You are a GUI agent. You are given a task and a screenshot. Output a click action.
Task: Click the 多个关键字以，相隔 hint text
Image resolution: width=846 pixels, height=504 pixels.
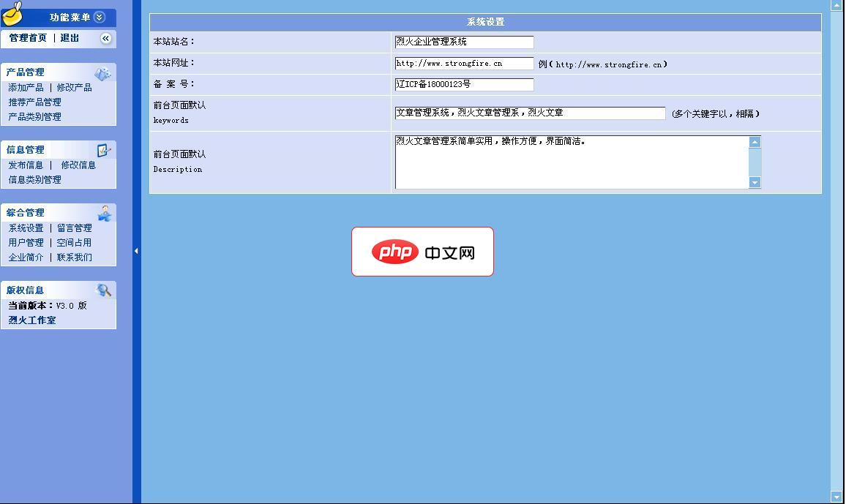click(716, 113)
